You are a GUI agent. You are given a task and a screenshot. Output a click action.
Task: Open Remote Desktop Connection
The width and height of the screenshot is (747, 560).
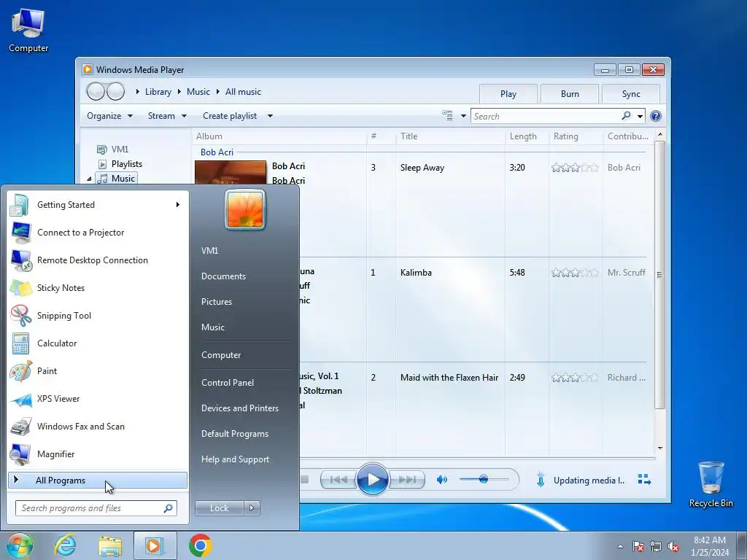(x=97, y=260)
